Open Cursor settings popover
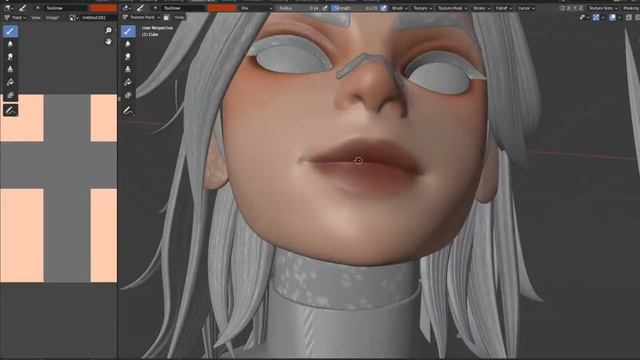The height and width of the screenshot is (360, 640). coord(525,8)
